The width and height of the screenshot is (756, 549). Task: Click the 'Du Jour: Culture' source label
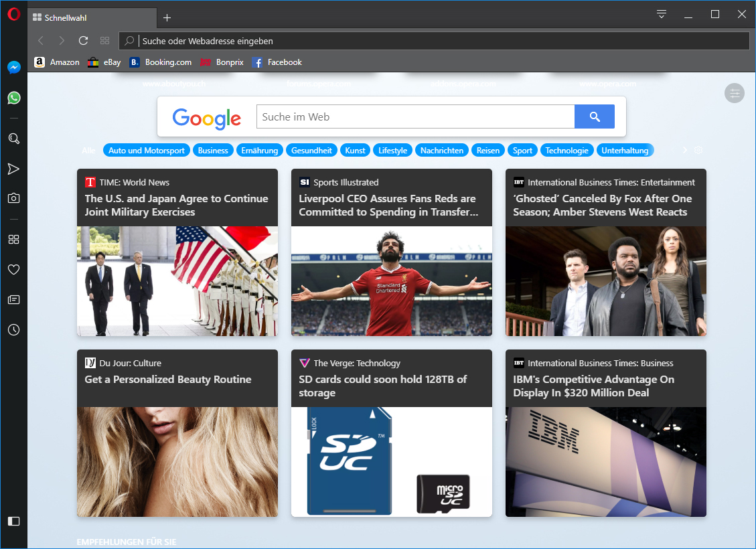pyautogui.click(x=130, y=363)
